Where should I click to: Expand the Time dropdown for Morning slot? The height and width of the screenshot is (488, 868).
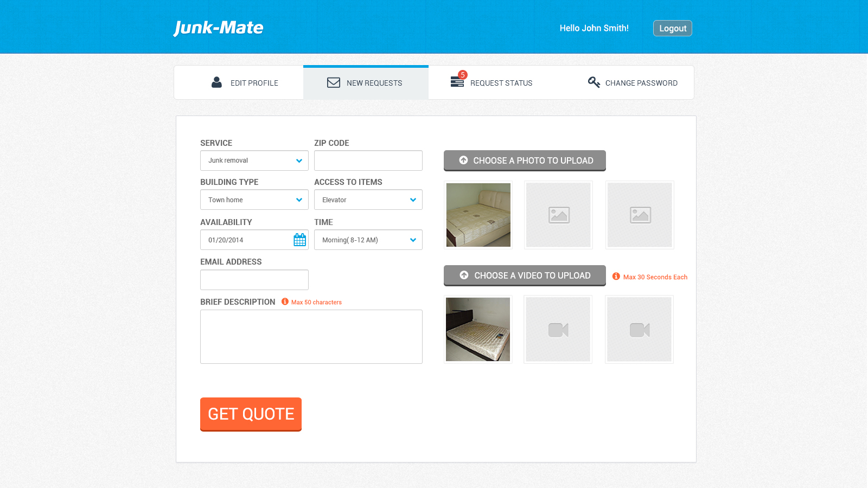coord(368,240)
